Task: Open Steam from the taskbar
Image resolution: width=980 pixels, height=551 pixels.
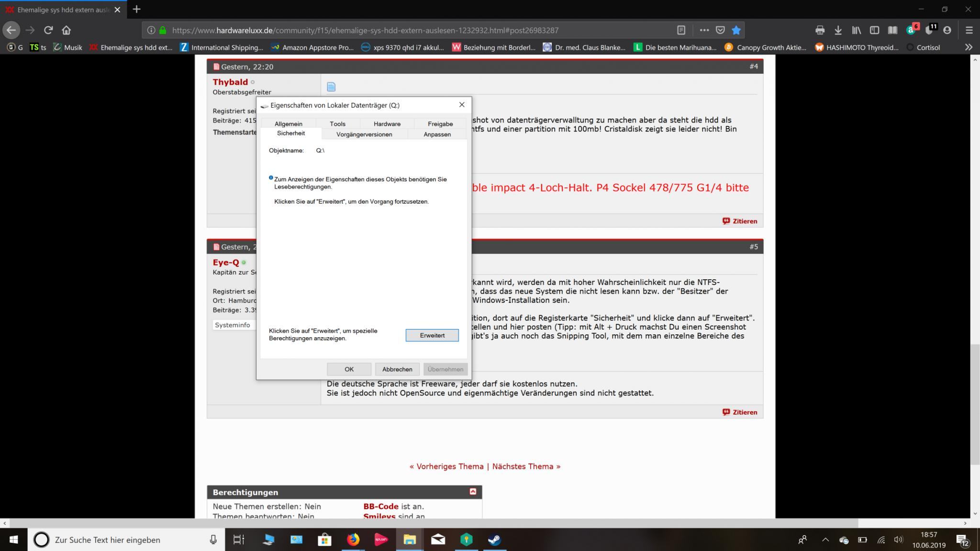Action: [494, 540]
